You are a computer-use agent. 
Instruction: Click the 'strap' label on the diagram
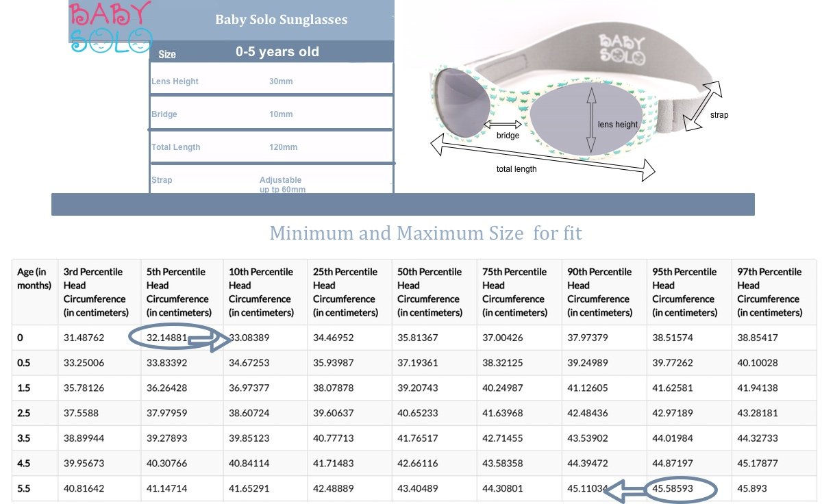[719, 115]
